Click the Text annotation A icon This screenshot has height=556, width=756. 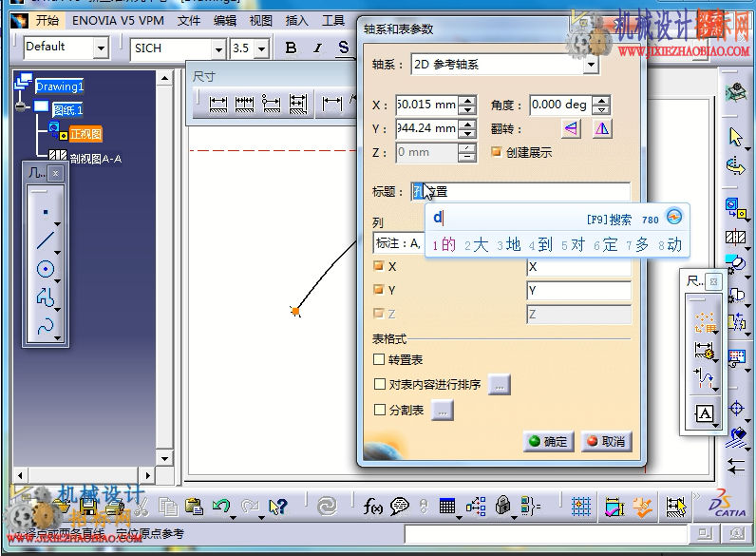pyautogui.click(x=705, y=413)
